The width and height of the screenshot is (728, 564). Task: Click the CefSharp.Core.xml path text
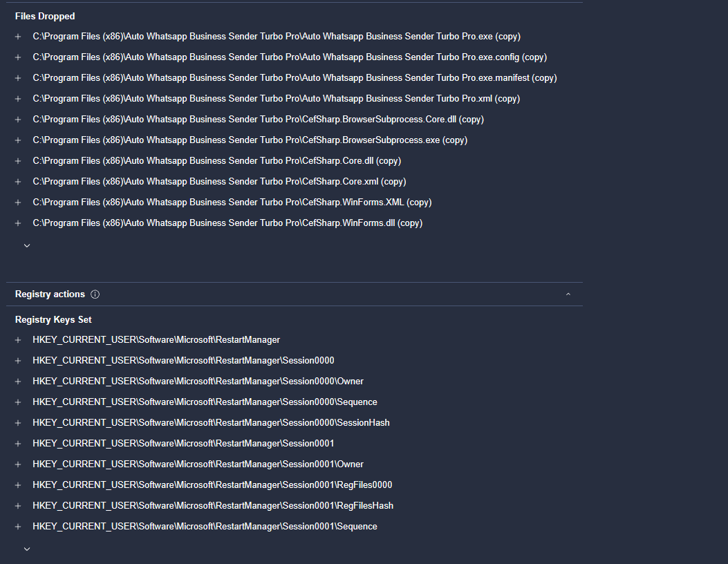click(220, 182)
